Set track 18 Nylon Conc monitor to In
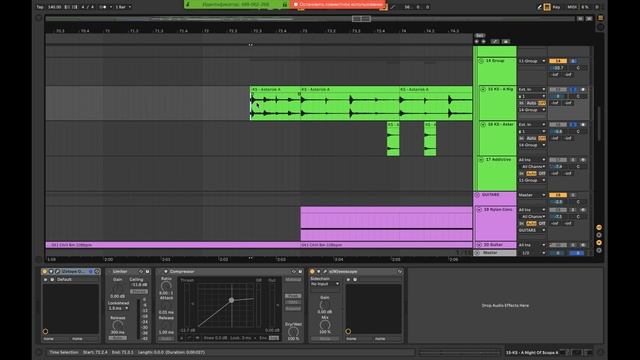640x360 pixels. tap(522, 223)
